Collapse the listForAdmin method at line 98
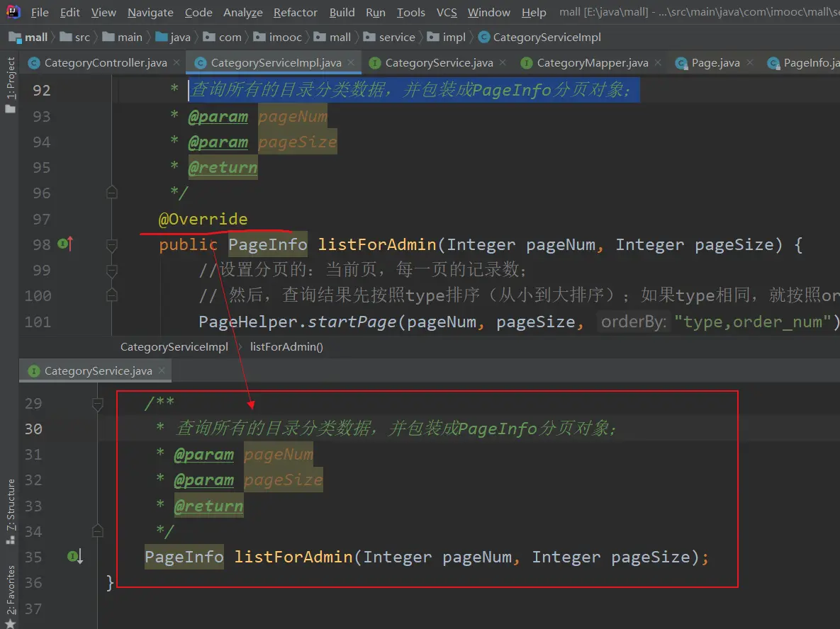840x629 pixels. 111,245
